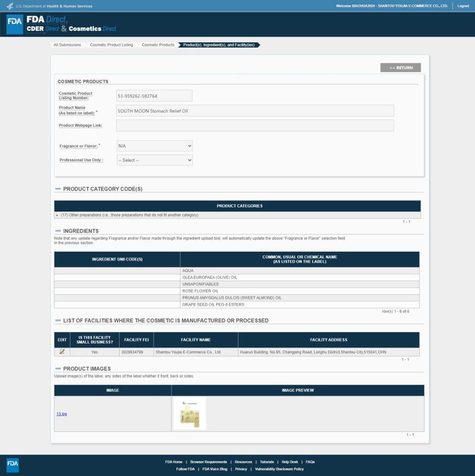The height and width of the screenshot is (476, 475).
Task: Click the product label image preview thumbnail
Action: (x=190, y=413)
